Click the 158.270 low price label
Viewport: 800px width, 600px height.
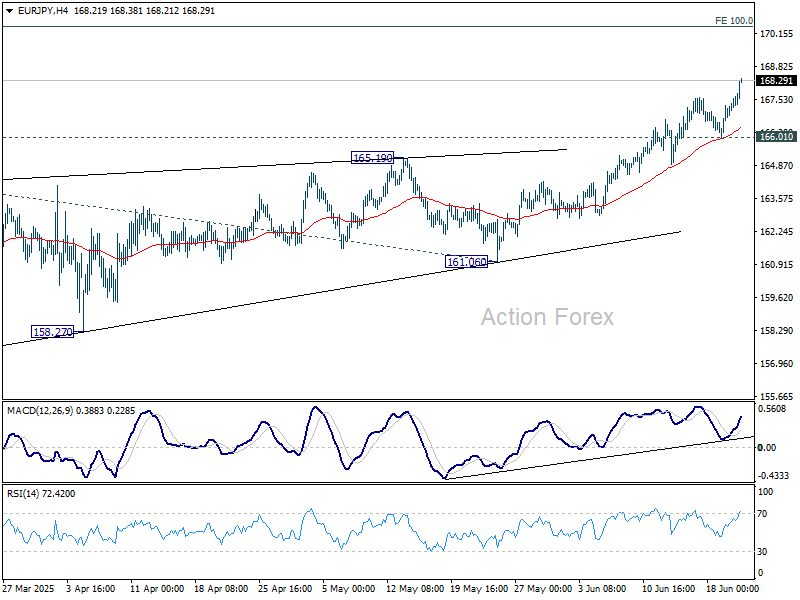53,332
